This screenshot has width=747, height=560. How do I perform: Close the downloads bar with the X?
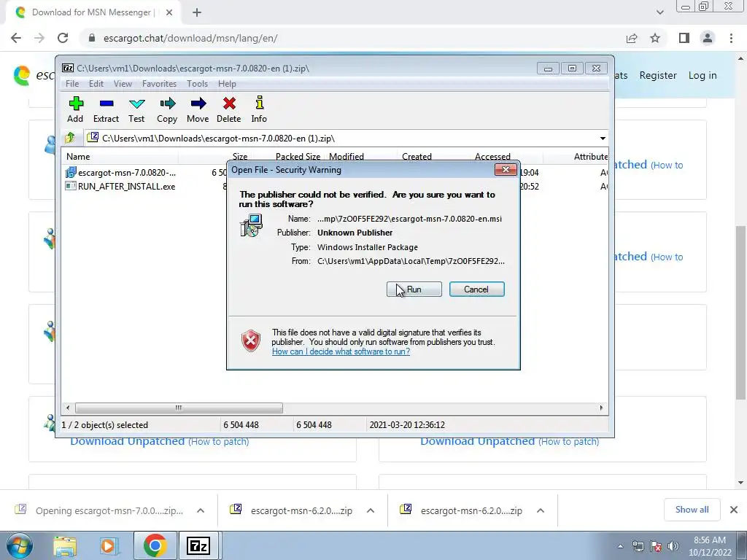[x=734, y=510]
